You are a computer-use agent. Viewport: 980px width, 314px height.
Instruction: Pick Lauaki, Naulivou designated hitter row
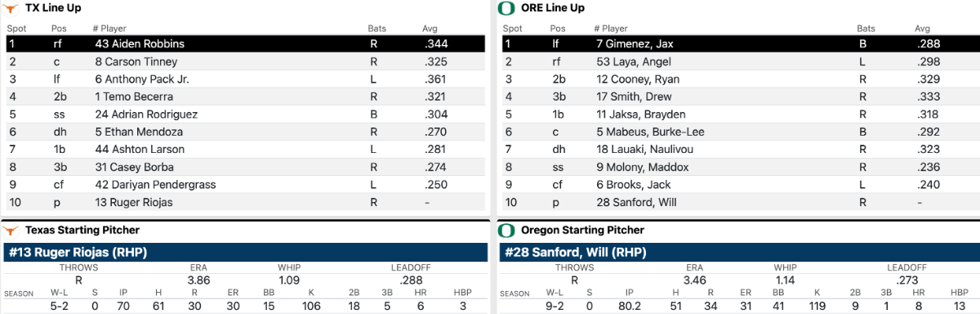click(739, 150)
